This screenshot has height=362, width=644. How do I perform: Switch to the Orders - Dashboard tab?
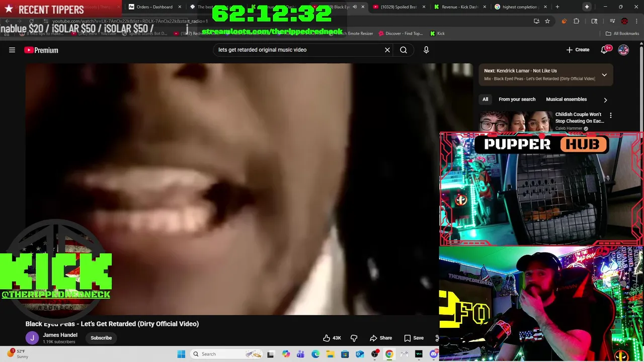154,7
